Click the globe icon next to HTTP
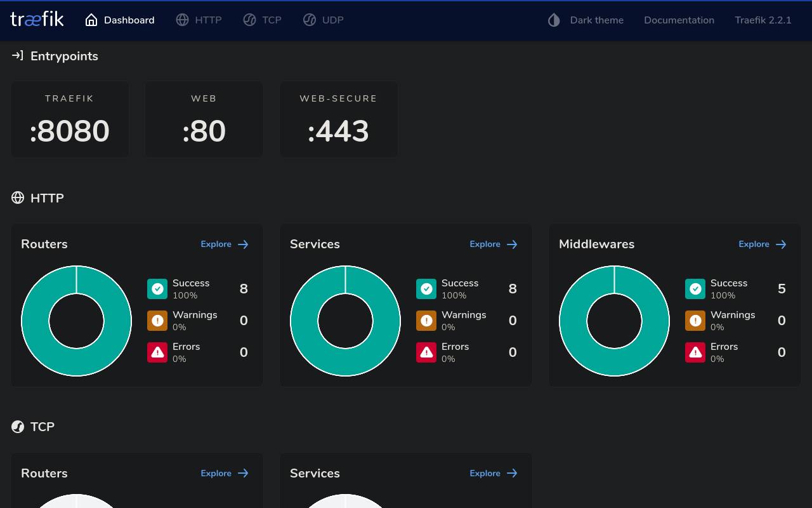Screen dimensions: 812x508 18,197
